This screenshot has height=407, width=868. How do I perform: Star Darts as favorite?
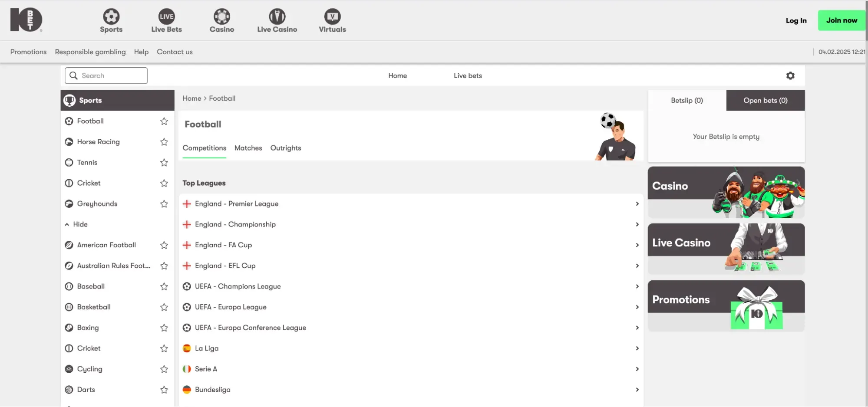point(164,390)
